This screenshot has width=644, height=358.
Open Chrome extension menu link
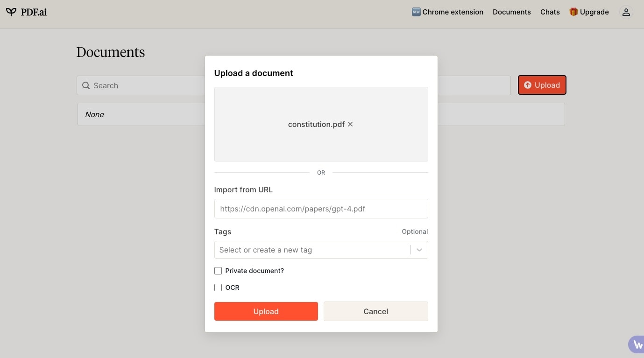coord(447,12)
